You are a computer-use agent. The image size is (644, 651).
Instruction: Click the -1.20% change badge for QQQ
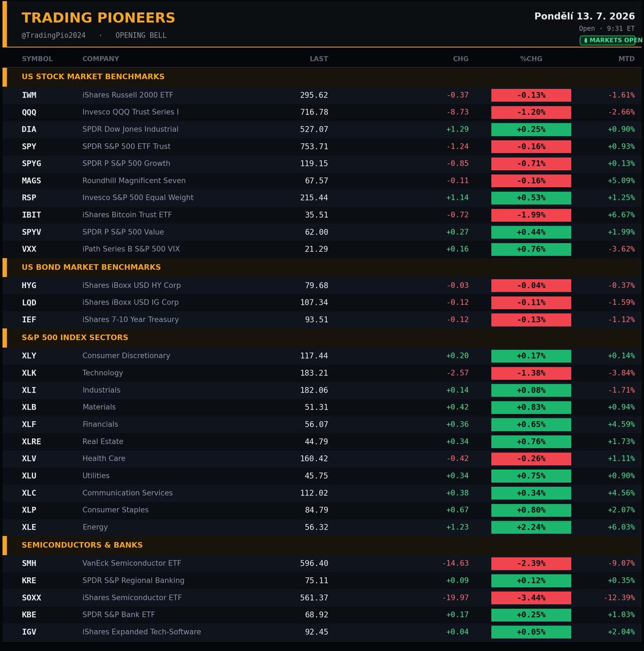point(531,112)
